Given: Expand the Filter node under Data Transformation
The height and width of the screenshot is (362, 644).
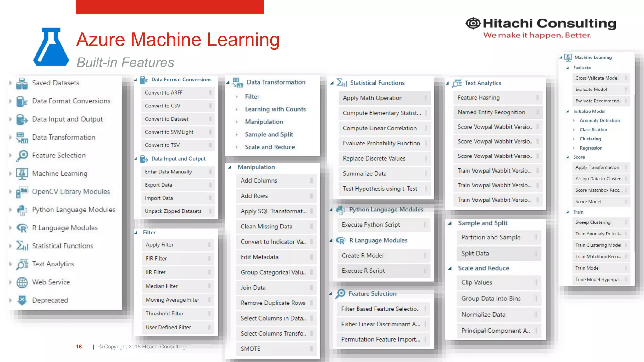Looking at the screenshot, I should click(236, 97).
